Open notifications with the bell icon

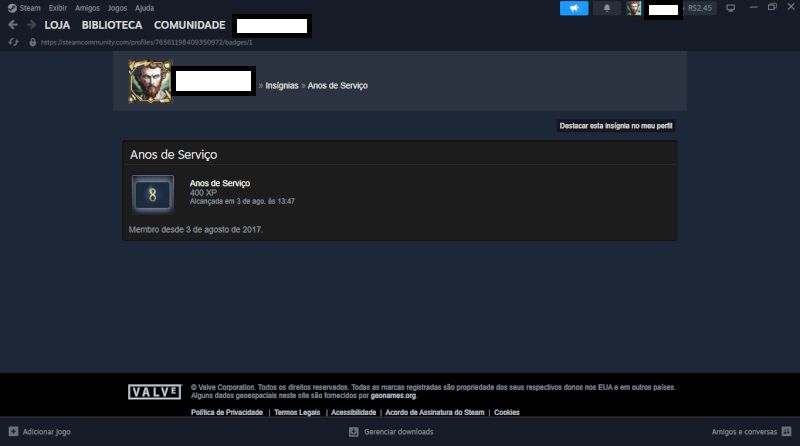(x=607, y=8)
